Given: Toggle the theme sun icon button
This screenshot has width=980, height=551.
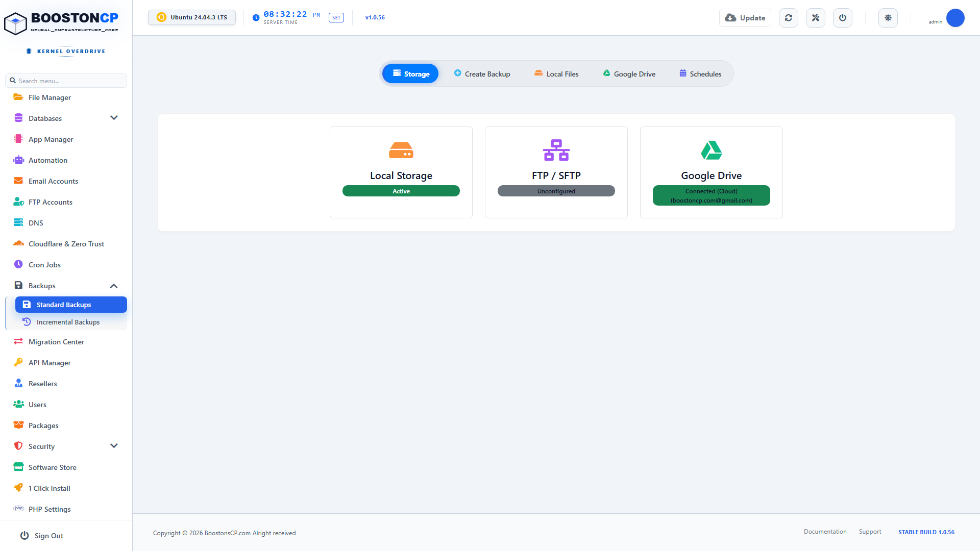Looking at the screenshot, I should click(x=888, y=18).
